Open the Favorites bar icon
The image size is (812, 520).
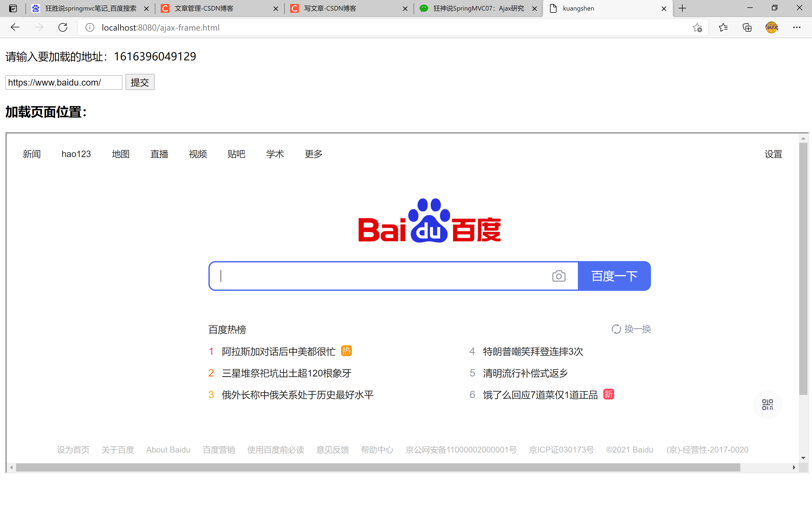click(723, 27)
